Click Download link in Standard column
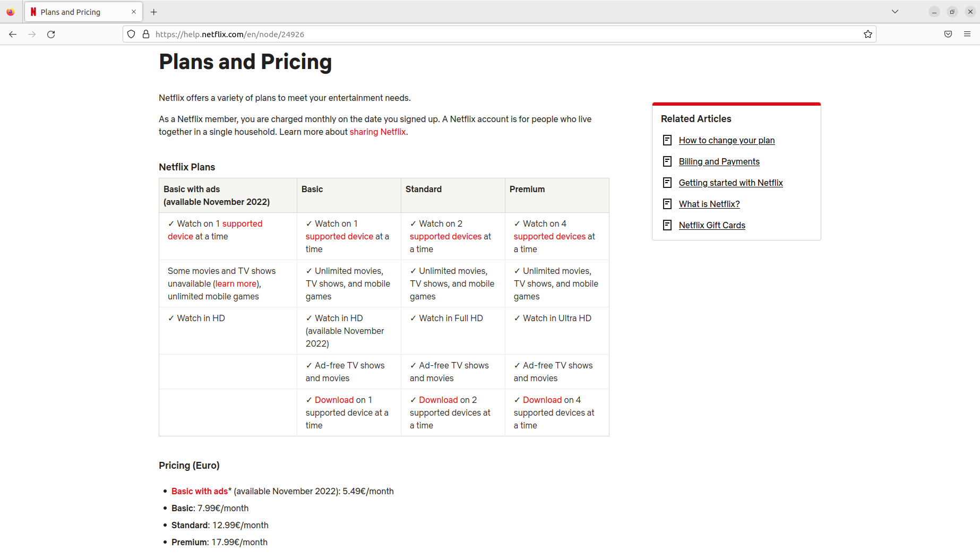980x559 pixels. (x=438, y=400)
